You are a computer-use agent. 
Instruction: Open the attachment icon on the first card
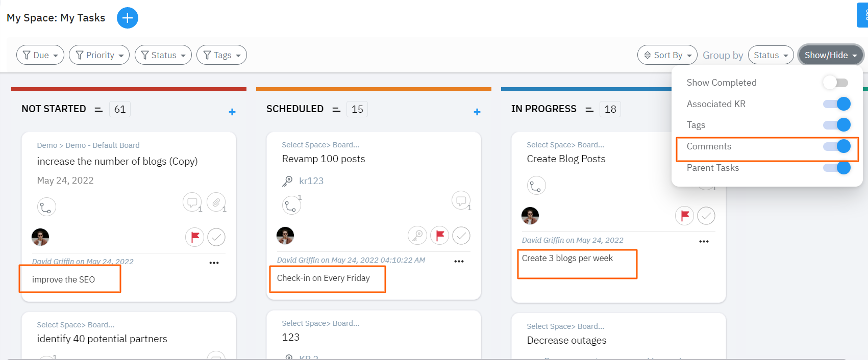tap(216, 202)
